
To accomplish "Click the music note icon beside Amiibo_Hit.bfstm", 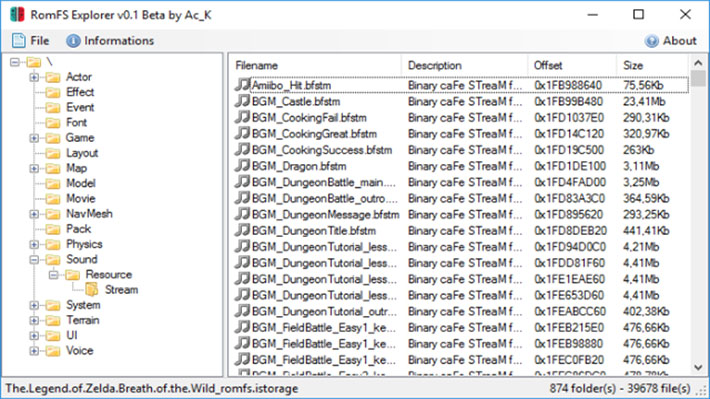I will pos(243,85).
